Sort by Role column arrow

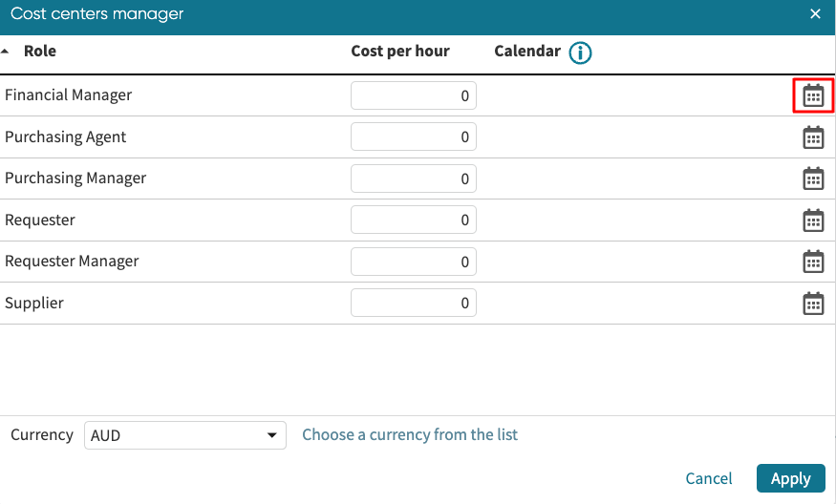coord(7,52)
